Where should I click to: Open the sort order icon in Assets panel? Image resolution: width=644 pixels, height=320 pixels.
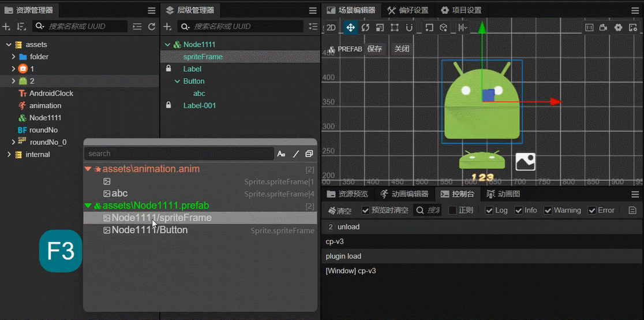coord(21,27)
